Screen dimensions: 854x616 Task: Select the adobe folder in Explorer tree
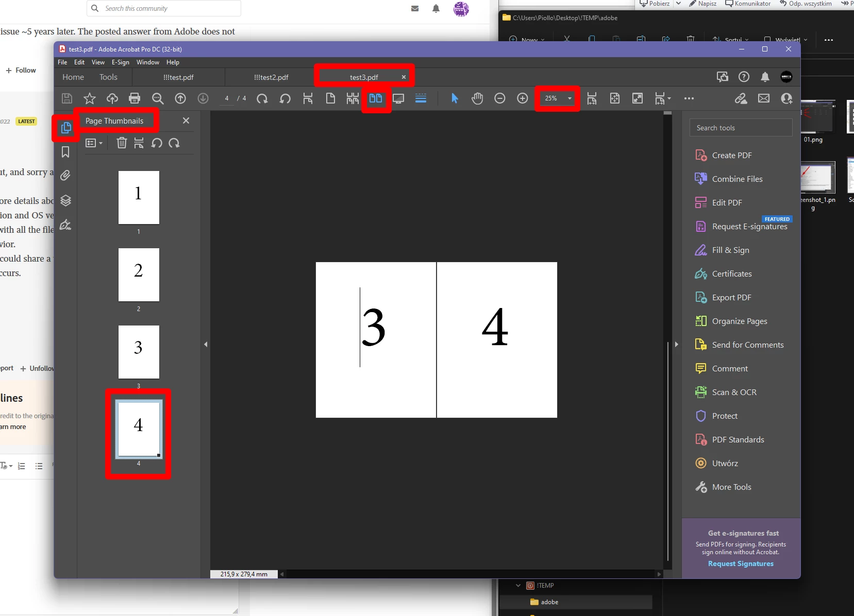(576, 602)
